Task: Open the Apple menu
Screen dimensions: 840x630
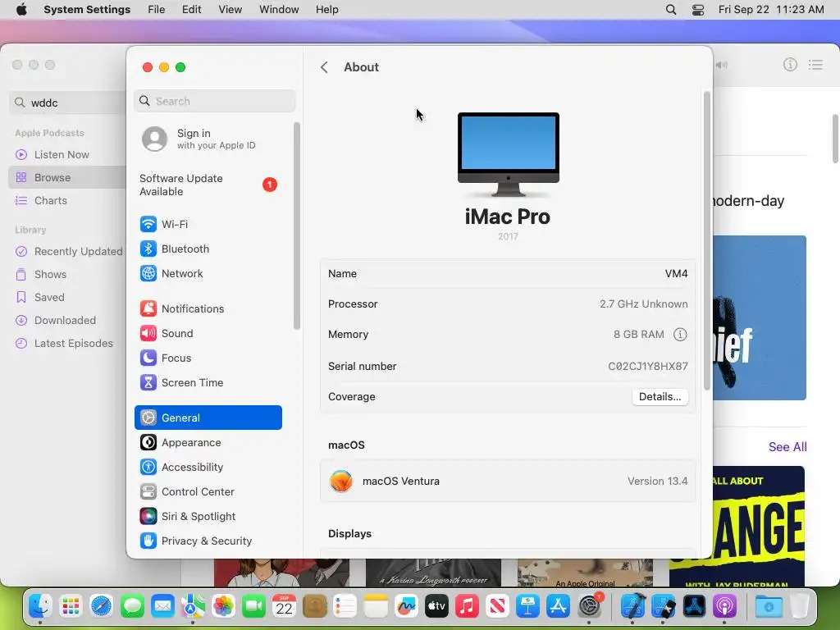Action: click(21, 10)
